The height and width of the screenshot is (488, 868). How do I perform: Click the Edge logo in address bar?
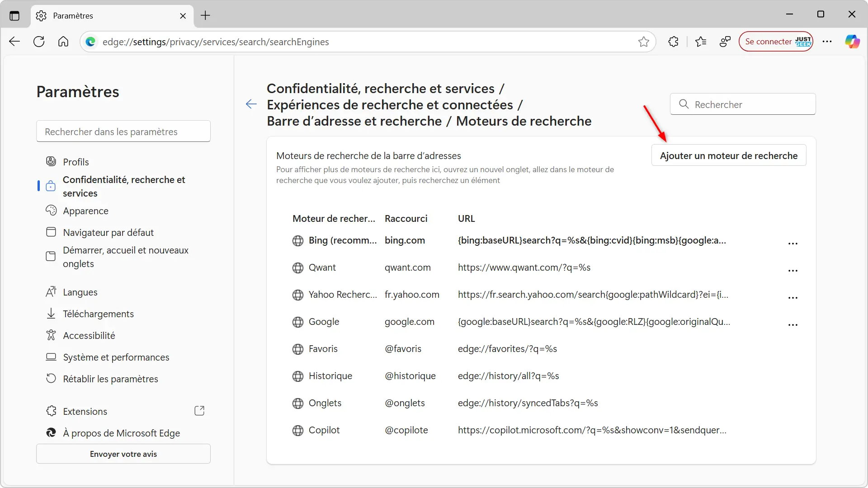[91, 42]
